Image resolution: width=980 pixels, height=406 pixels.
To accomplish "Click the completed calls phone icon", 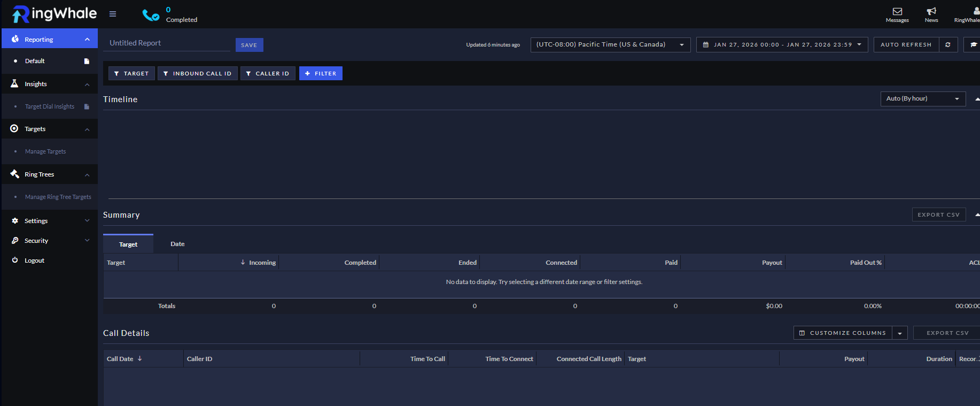I will pos(150,16).
